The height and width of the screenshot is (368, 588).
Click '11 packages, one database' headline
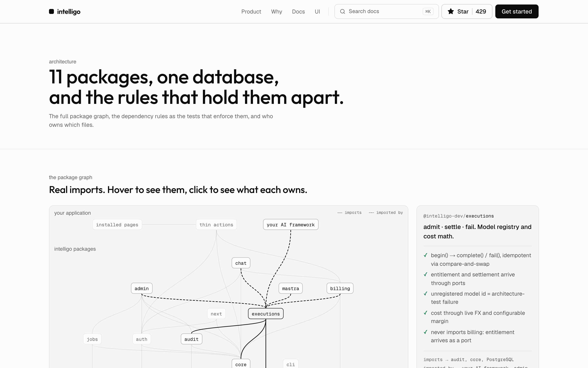click(164, 77)
